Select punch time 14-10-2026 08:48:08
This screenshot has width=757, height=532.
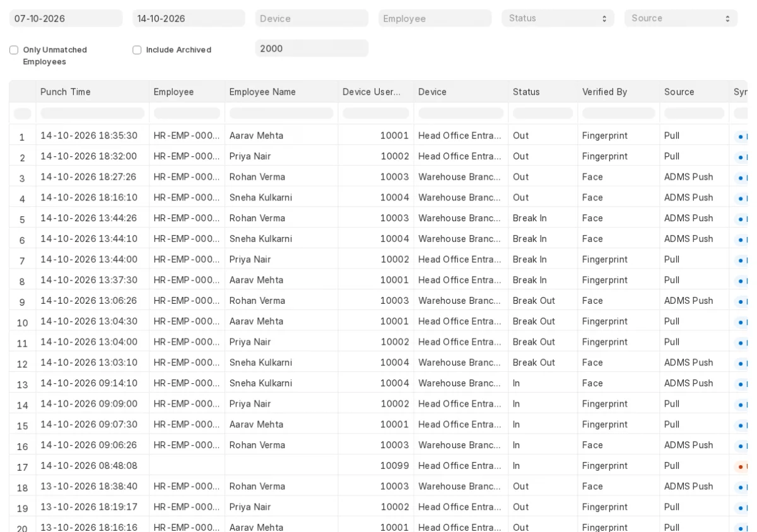click(x=89, y=466)
